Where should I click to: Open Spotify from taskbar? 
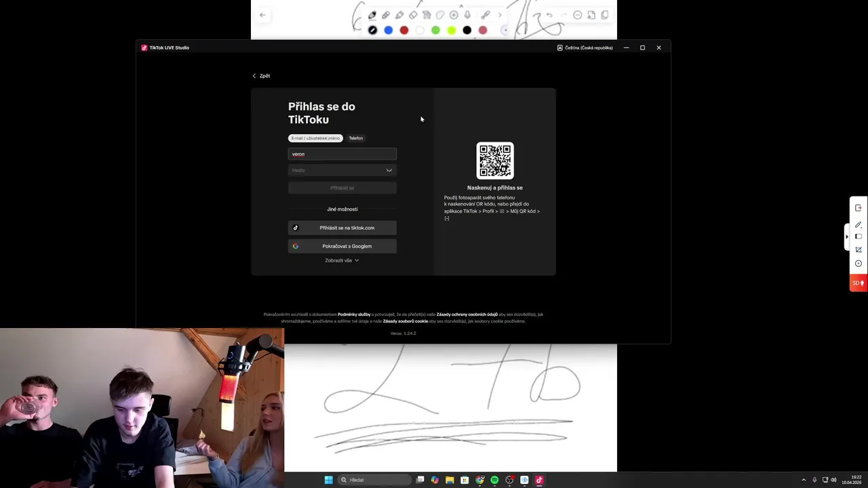(x=494, y=480)
